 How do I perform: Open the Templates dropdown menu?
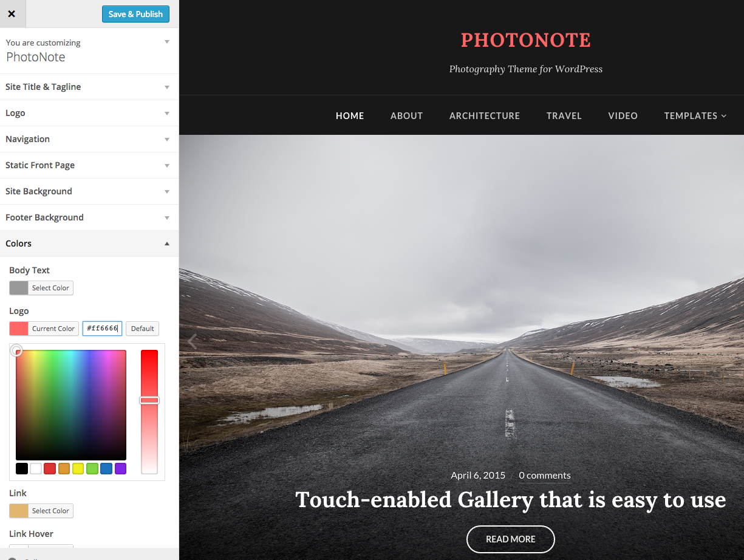(695, 115)
